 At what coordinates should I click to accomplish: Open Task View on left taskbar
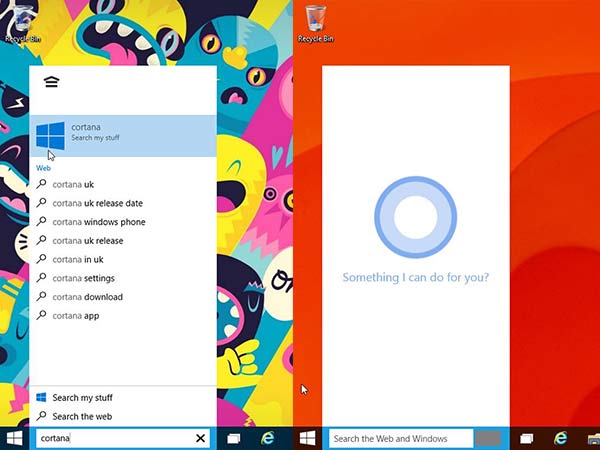[233, 438]
